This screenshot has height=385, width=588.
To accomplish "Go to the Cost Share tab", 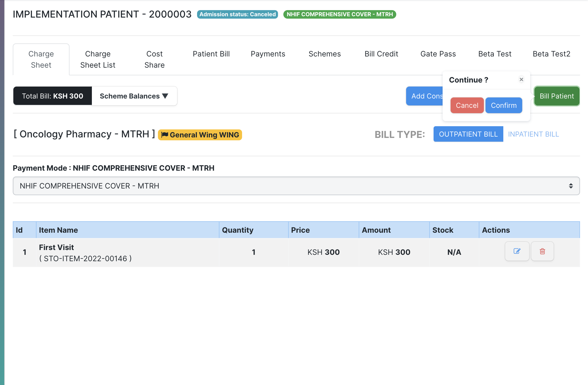I will tap(154, 59).
